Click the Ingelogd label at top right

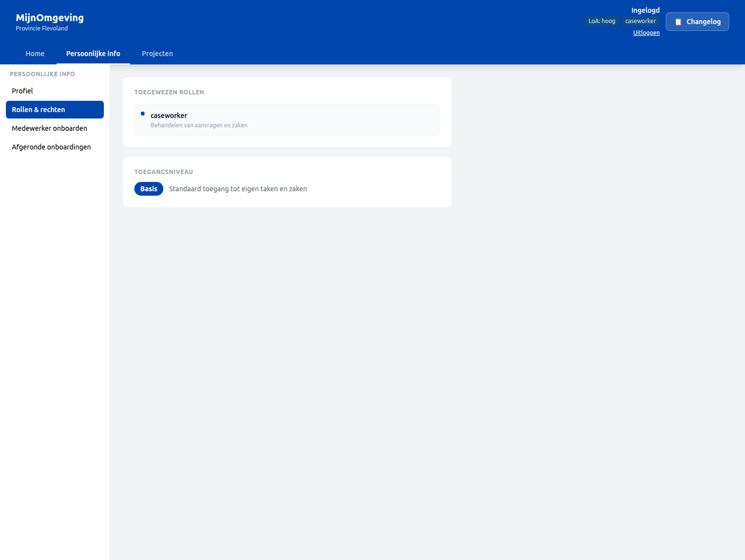645,10
